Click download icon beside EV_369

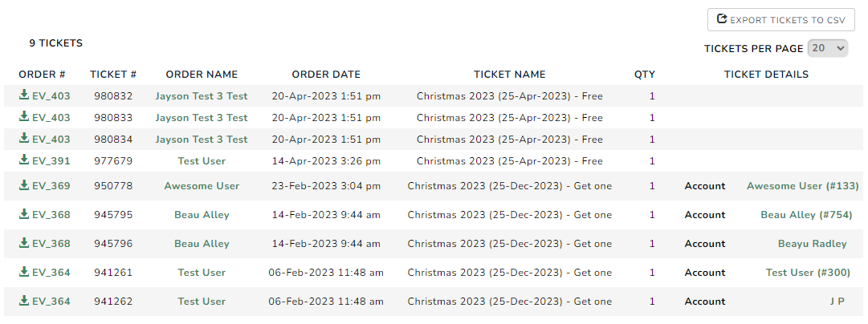click(x=24, y=185)
